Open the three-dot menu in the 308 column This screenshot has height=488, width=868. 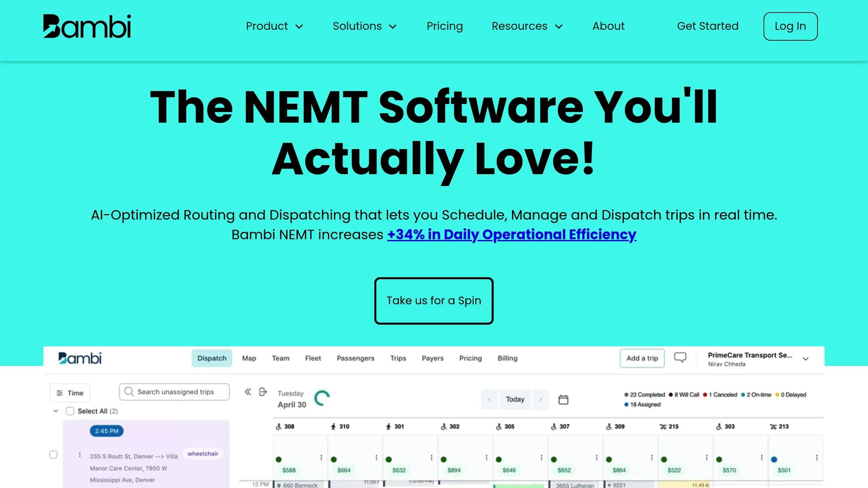(321, 457)
